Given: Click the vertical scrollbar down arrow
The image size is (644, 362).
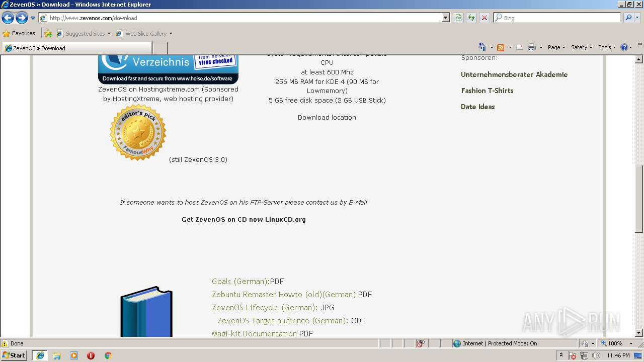Looking at the screenshot, I should [x=639, y=332].
